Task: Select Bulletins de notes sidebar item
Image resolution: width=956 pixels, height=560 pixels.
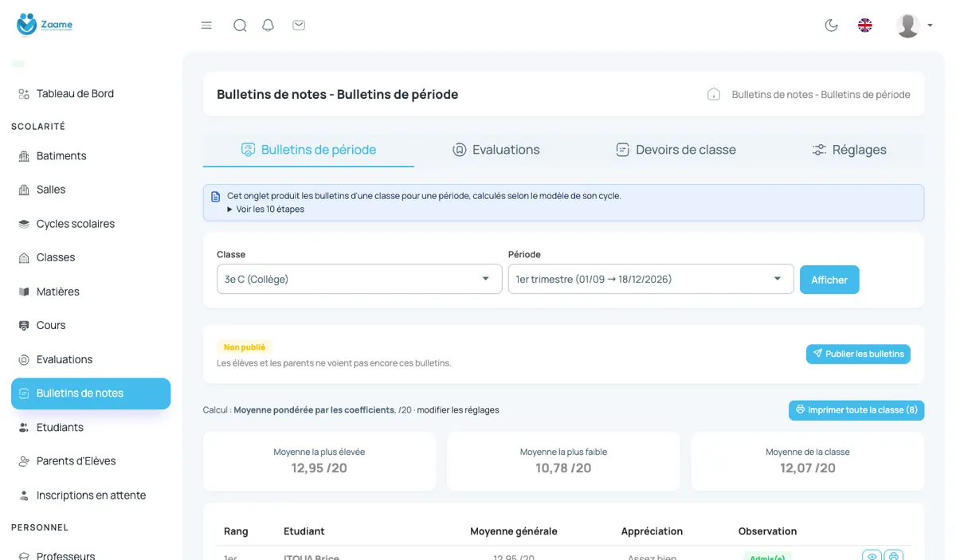Action: (x=91, y=394)
